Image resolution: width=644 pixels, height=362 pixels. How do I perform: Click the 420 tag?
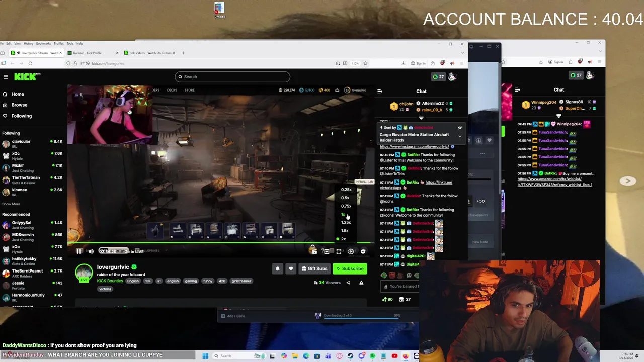[x=222, y=281]
